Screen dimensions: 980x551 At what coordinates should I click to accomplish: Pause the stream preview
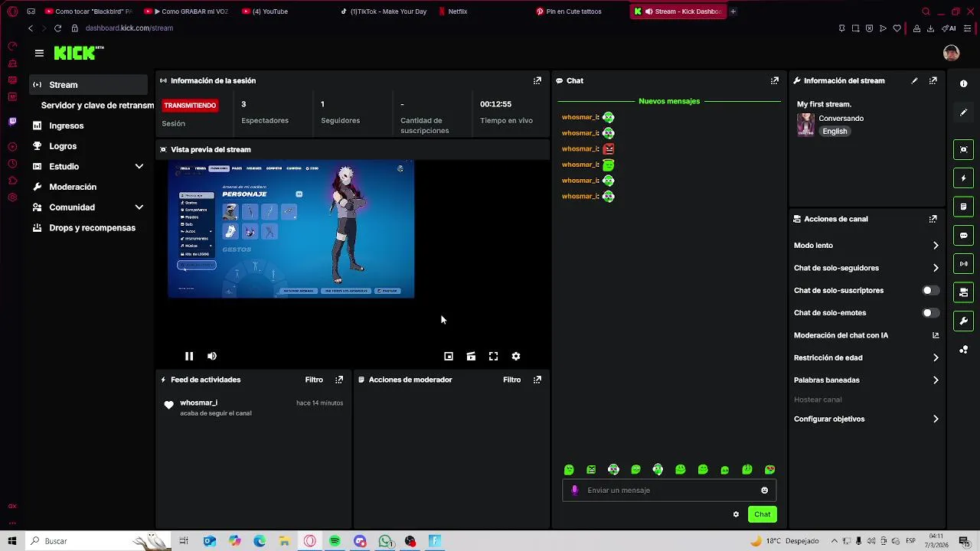189,356
